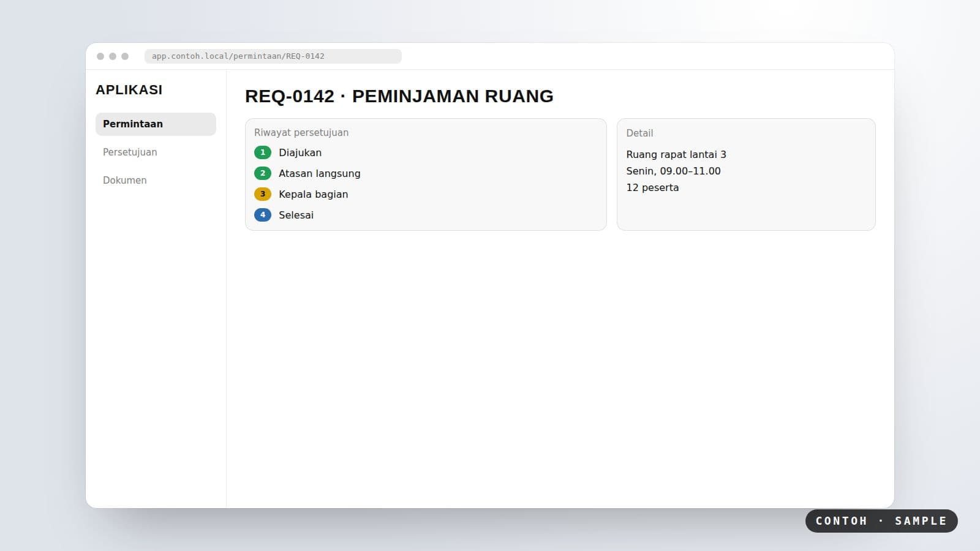Select the Selesai step label
Viewport: 980px width, 551px height.
point(296,215)
